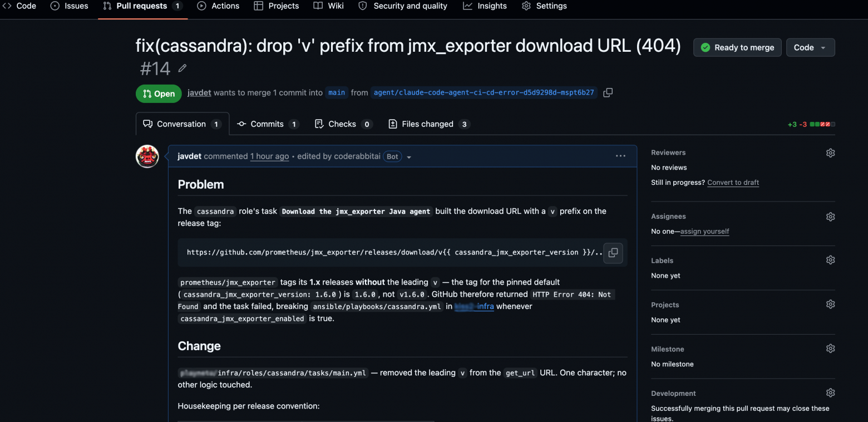Open the Actions tab
868x422 pixels.
tap(218, 6)
